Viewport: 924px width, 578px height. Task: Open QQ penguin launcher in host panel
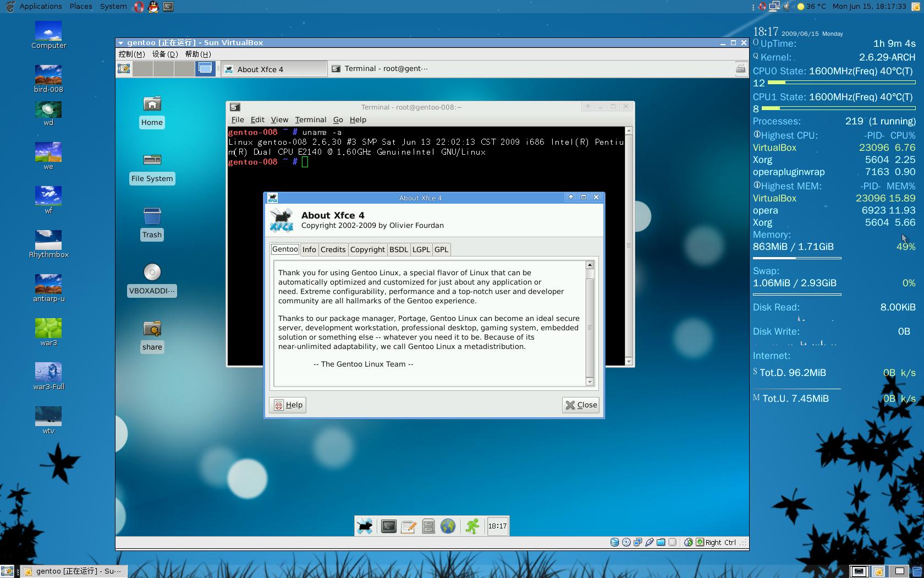point(153,7)
